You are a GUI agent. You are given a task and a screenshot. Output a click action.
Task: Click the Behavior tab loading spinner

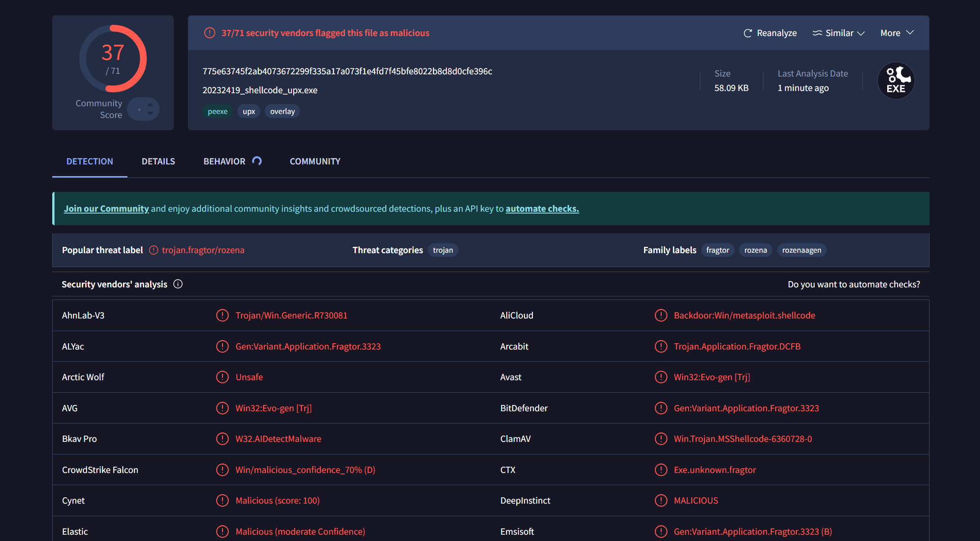pos(257,161)
